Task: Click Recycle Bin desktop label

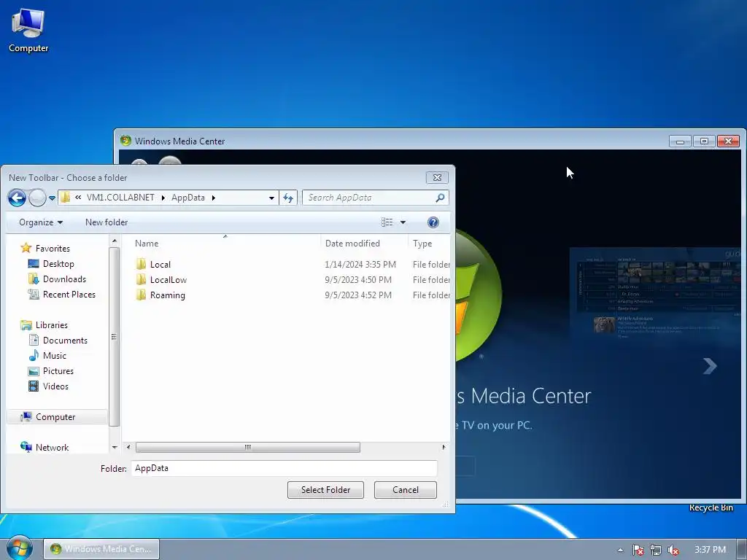Action: point(711,507)
